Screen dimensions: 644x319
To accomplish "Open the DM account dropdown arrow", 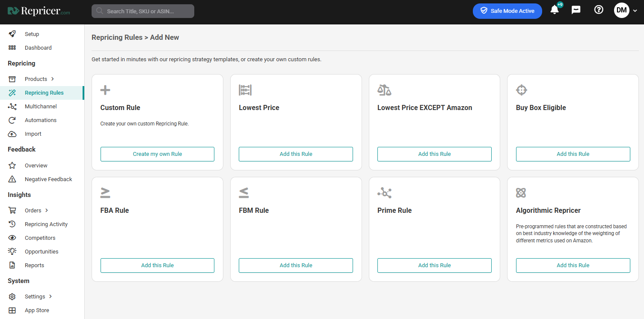I will [x=635, y=11].
